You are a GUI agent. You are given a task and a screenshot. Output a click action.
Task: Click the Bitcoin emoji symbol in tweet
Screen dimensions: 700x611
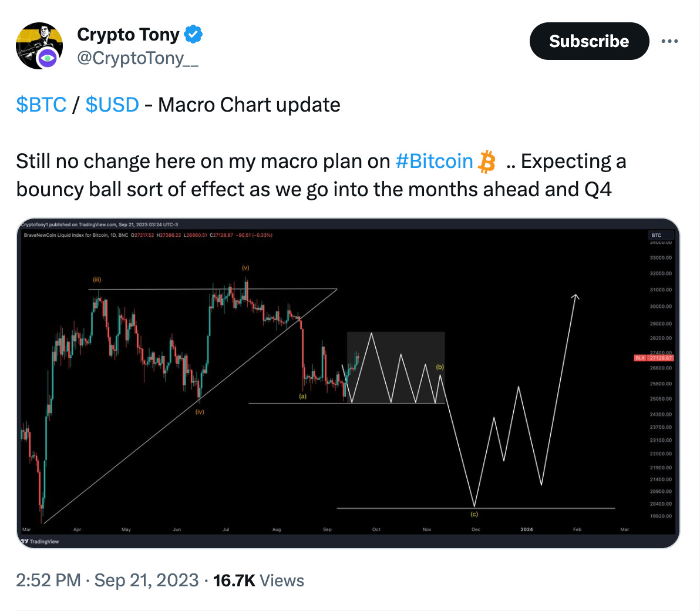pyautogui.click(x=487, y=162)
